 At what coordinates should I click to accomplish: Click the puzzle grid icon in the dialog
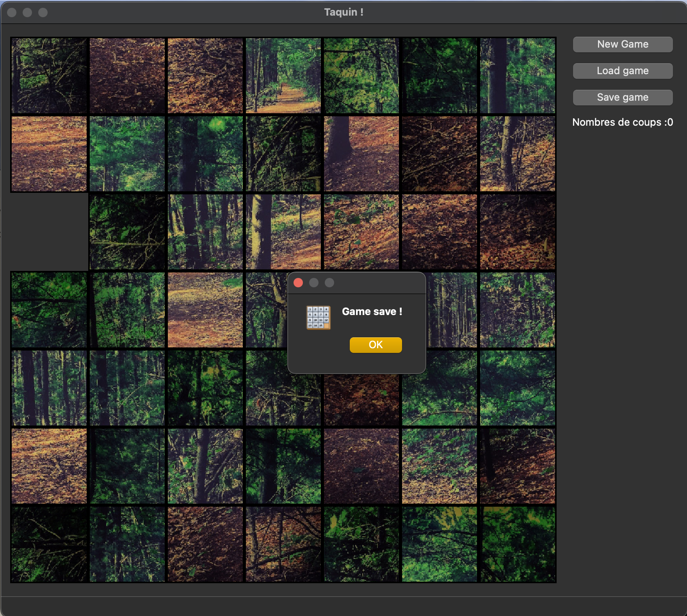point(318,317)
